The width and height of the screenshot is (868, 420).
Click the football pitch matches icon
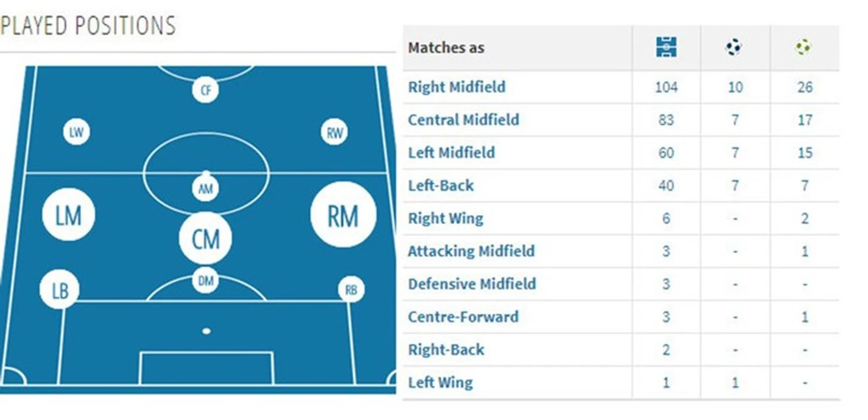pyautogui.click(x=666, y=47)
